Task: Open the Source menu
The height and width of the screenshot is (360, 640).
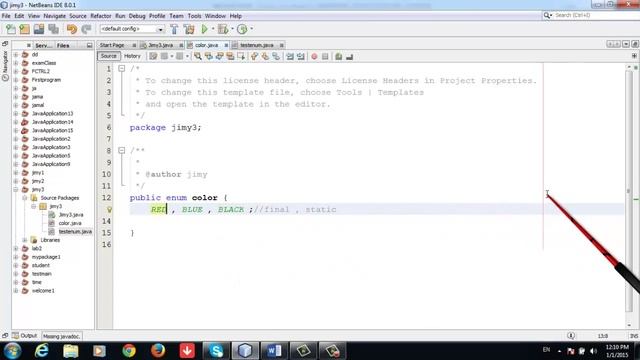Action: (x=78, y=16)
